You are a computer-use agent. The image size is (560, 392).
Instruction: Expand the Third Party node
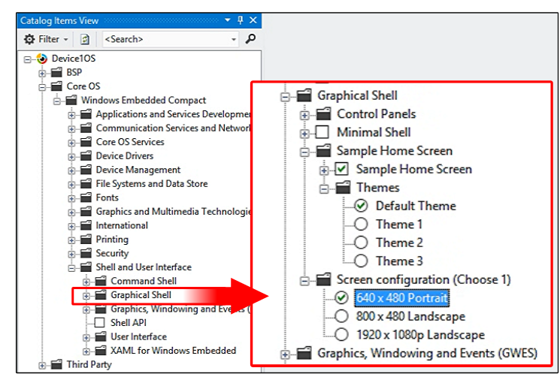[42, 365]
